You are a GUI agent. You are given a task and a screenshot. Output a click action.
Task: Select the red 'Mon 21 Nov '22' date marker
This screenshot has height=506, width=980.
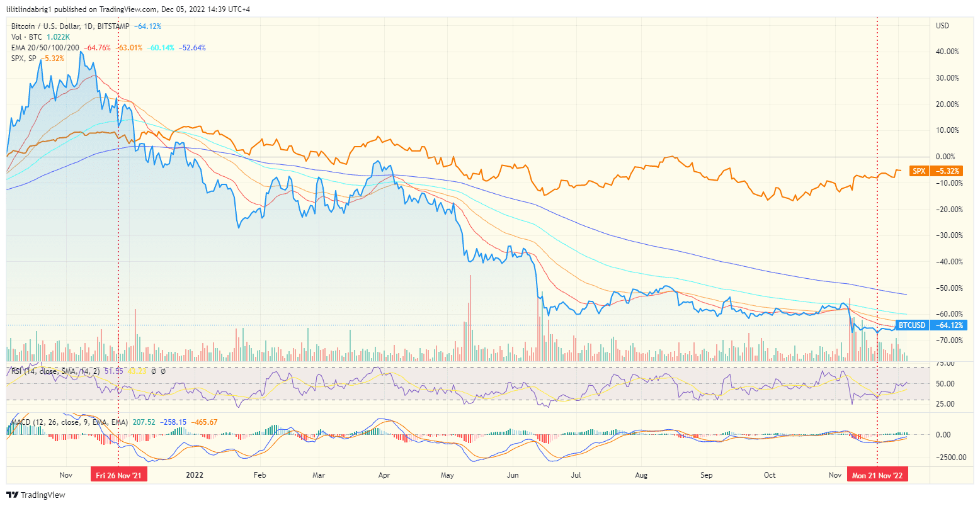pyautogui.click(x=877, y=475)
